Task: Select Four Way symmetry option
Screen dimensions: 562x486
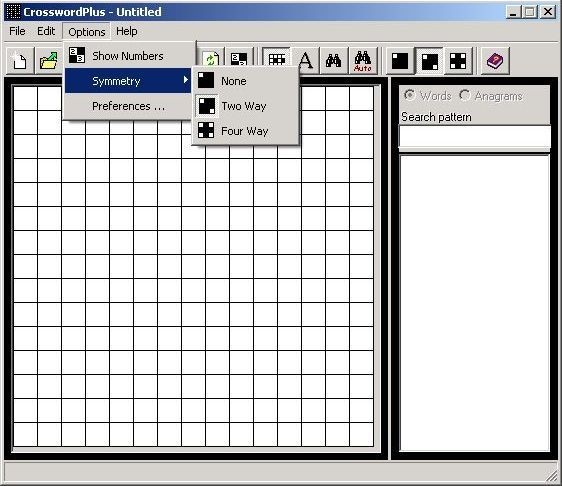Action: point(246,131)
